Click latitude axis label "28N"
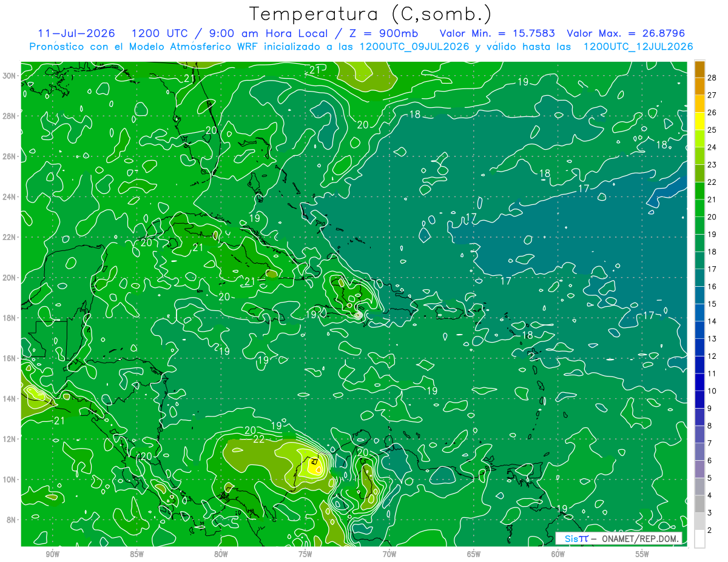This screenshot has height=562, width=728. click(x=9, y=115)
